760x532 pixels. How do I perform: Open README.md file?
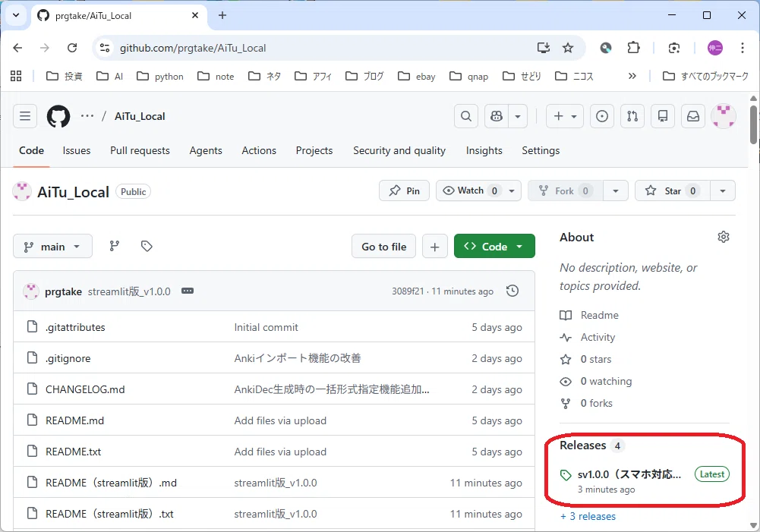74,420
